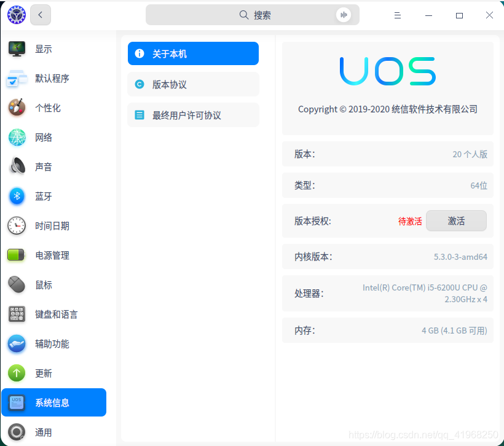Click the 版本: label

(x=305, y=154)
